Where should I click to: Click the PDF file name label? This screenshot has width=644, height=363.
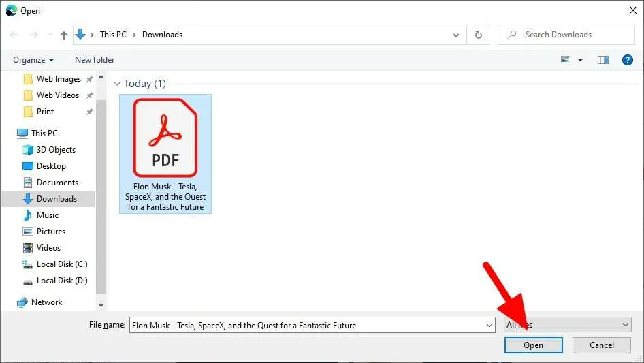[x=165, y=197]
